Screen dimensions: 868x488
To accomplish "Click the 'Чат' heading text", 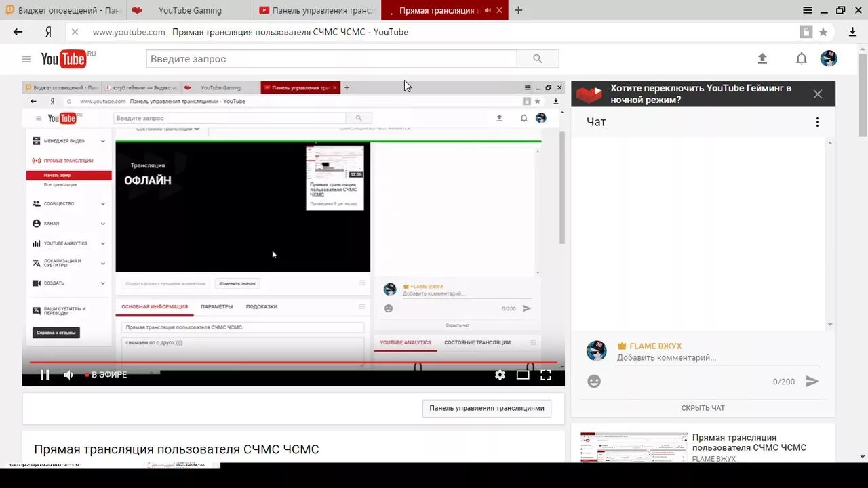I will (596, 122).
